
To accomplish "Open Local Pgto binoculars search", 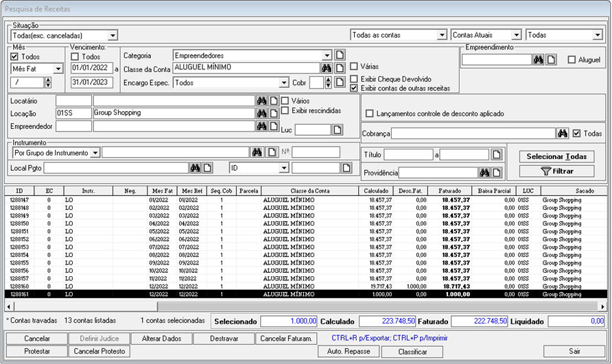I will coord(195,168).
